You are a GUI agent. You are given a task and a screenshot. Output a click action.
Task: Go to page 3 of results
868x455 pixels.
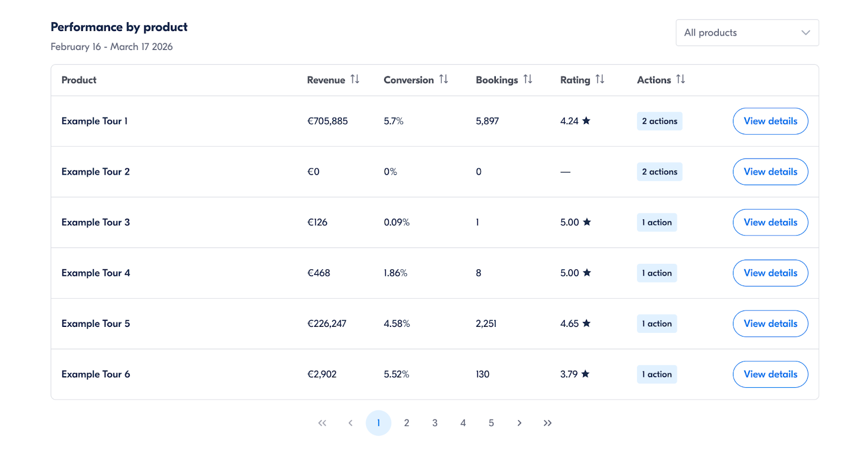(435, 423)
